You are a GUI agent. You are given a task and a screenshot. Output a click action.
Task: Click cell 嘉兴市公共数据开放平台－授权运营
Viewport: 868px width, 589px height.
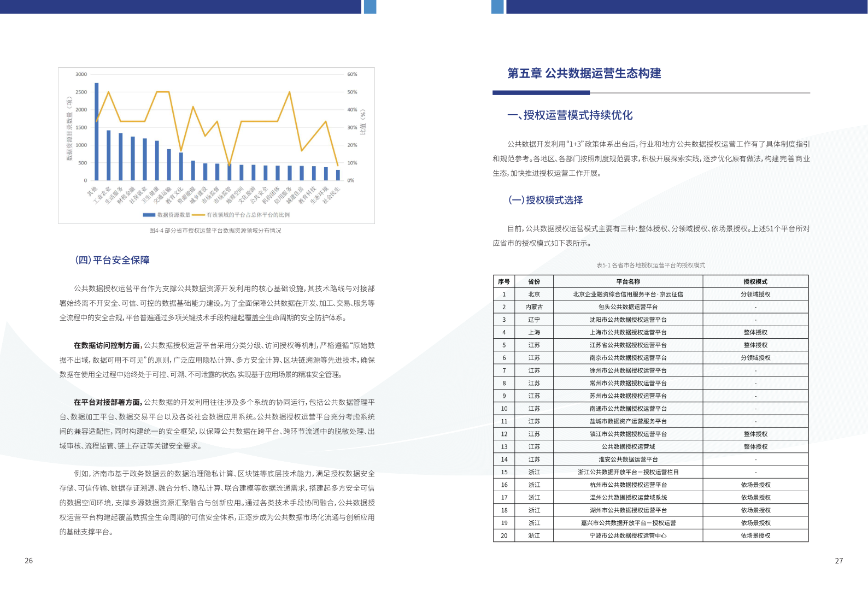click(628, 523)
